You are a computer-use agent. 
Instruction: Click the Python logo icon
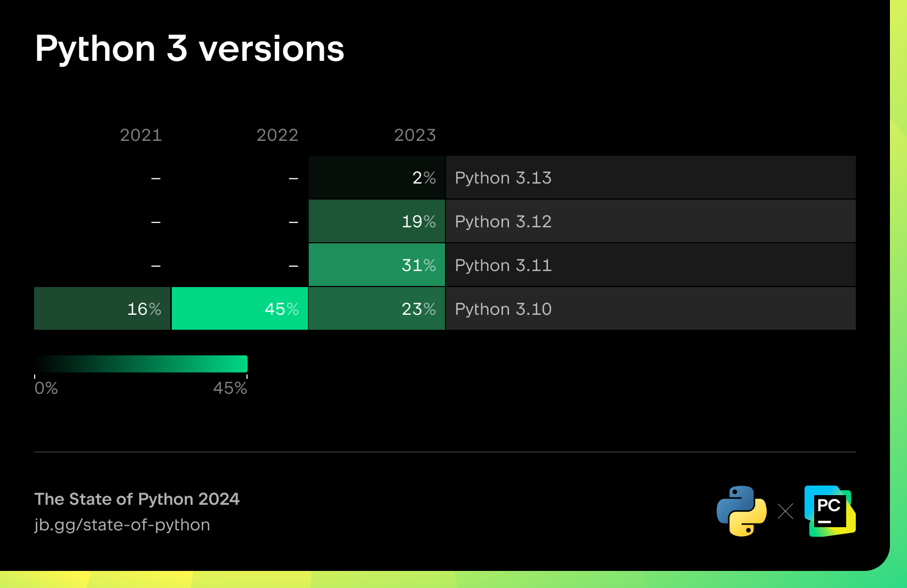[742, 511]
